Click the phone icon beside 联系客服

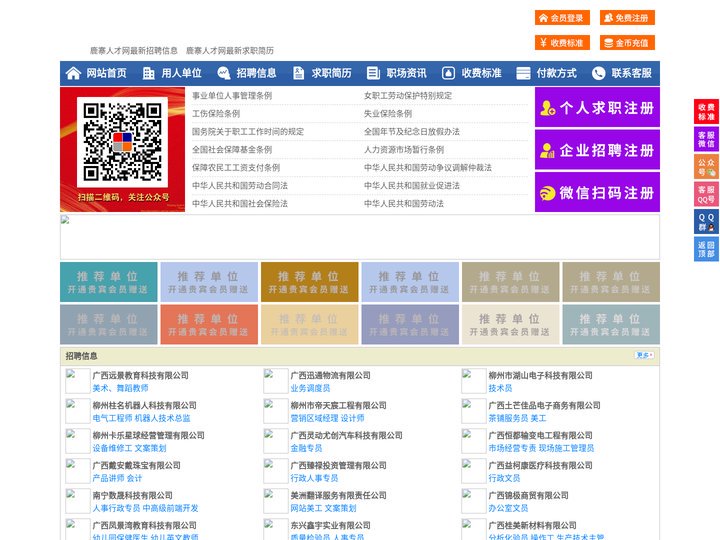pyautogui.click(x=598, y=73)
